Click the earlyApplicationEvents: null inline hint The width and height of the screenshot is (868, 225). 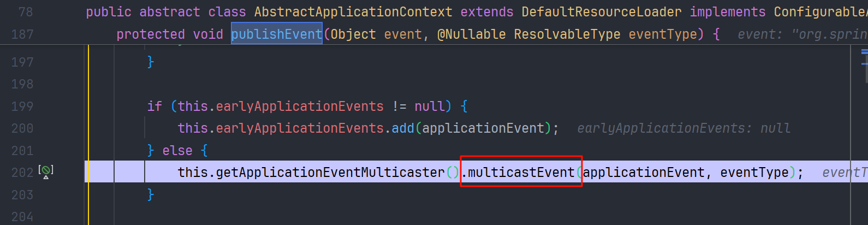click(683, 128)
